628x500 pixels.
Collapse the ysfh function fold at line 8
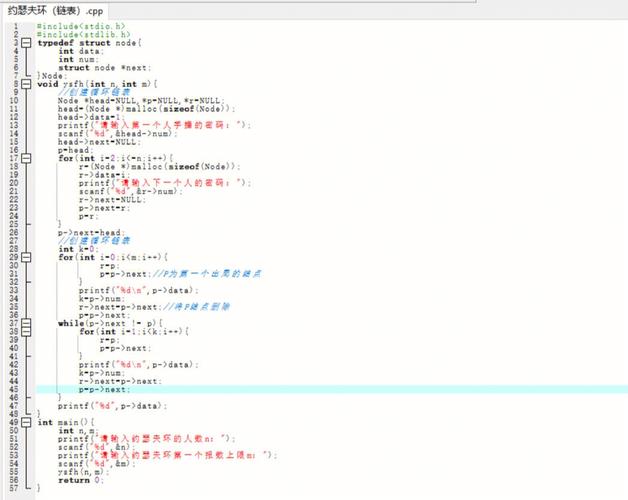27,84
